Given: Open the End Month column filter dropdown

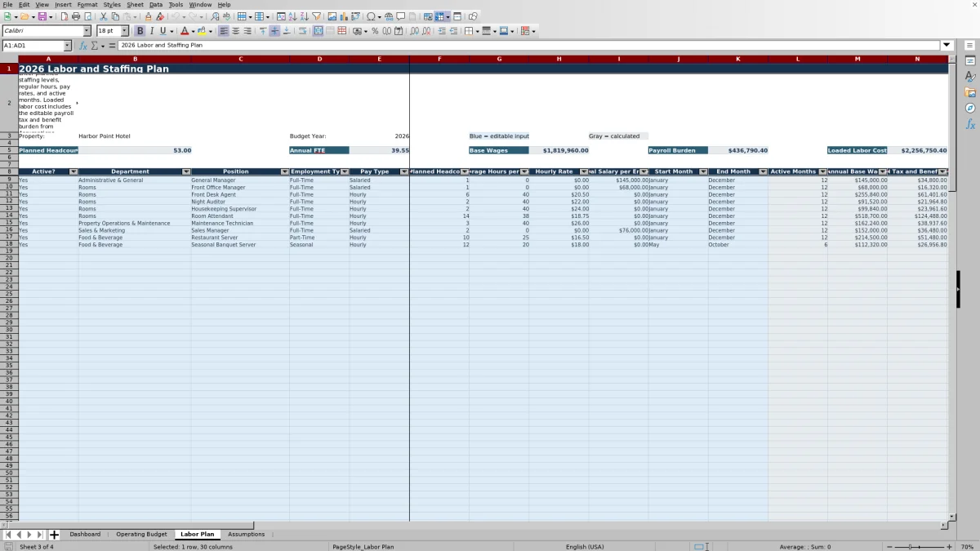Looking at the screenshot, I should (764, 172).
